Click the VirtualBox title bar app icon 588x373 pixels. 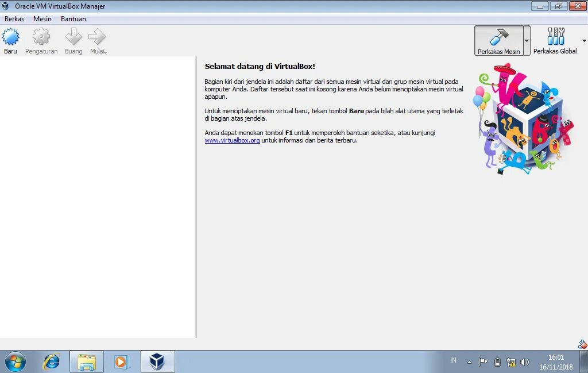pyautogui.click(x=5, y=6)
